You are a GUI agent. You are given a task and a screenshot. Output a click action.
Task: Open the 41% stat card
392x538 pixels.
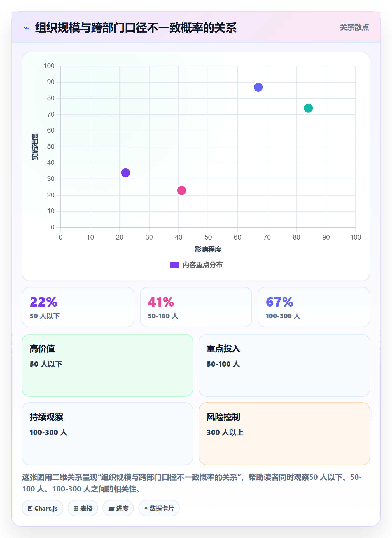pos(196,307)
